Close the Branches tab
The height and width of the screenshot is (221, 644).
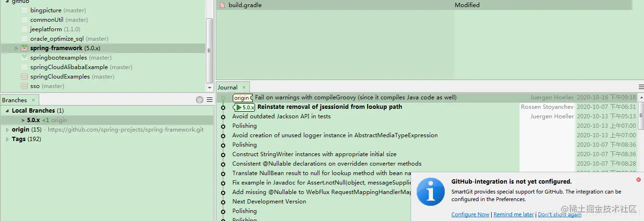34,100
